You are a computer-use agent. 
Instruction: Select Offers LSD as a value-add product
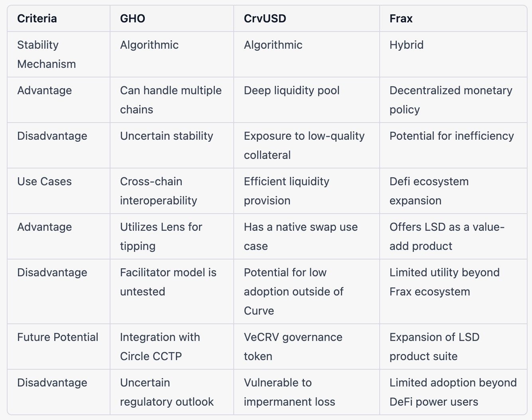447,236
